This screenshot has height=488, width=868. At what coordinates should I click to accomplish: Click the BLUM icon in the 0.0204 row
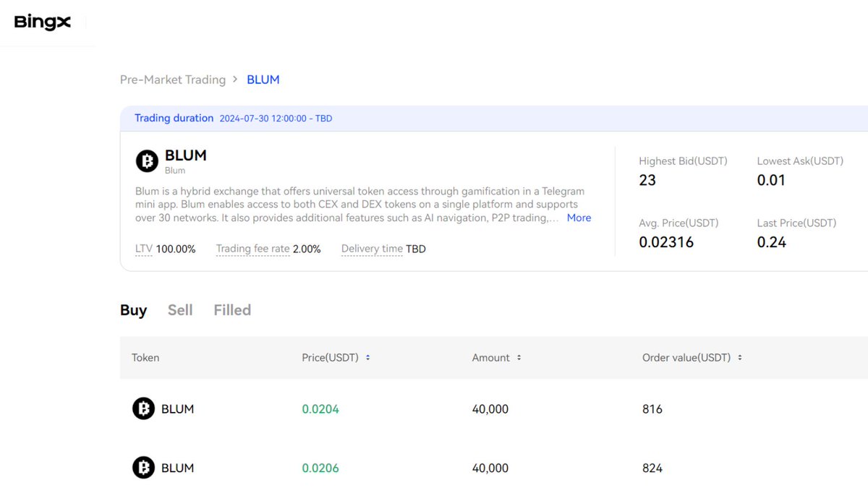[143, 409]
